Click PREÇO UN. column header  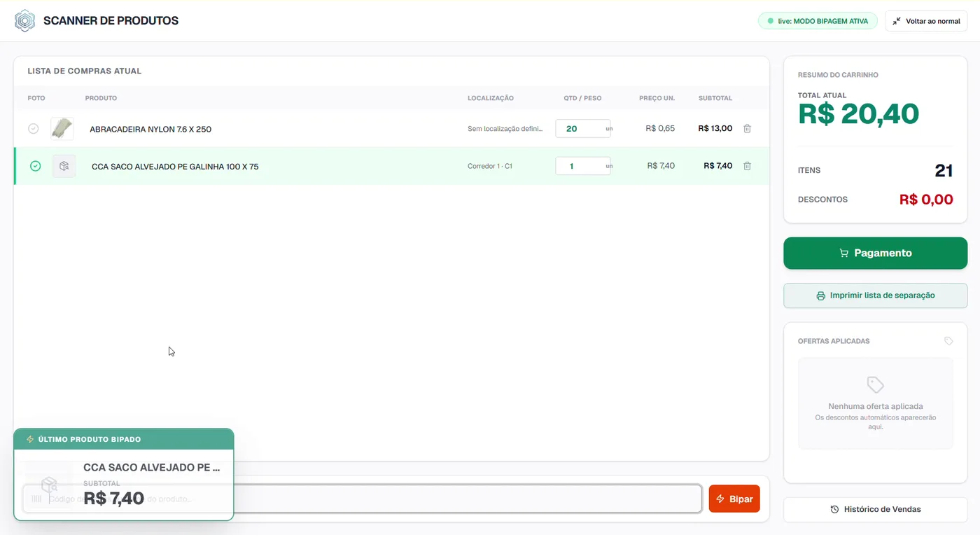[657, 98]
